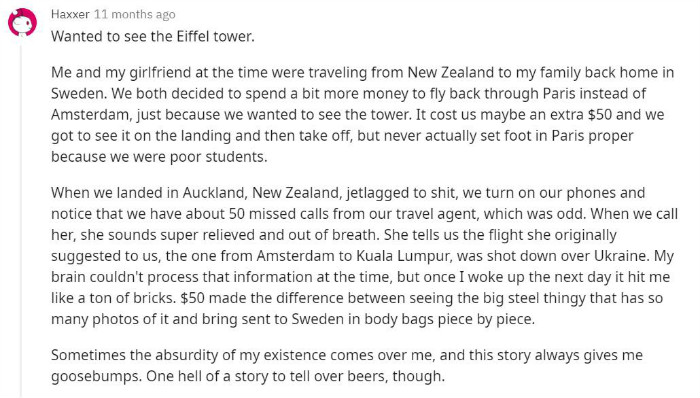Visit the Haxxer username profile link
This screenshot has height=398, width=700.
tap(70, 14)
